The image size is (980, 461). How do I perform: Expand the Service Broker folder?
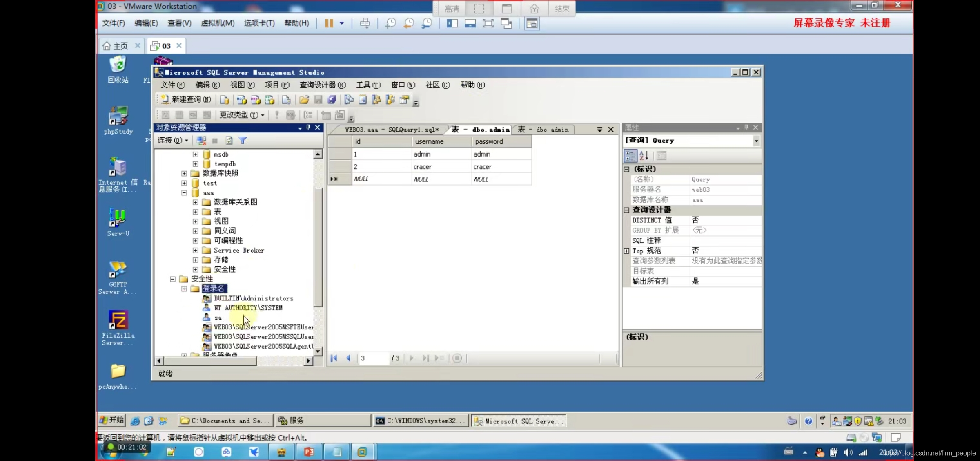tap(196, 250)
